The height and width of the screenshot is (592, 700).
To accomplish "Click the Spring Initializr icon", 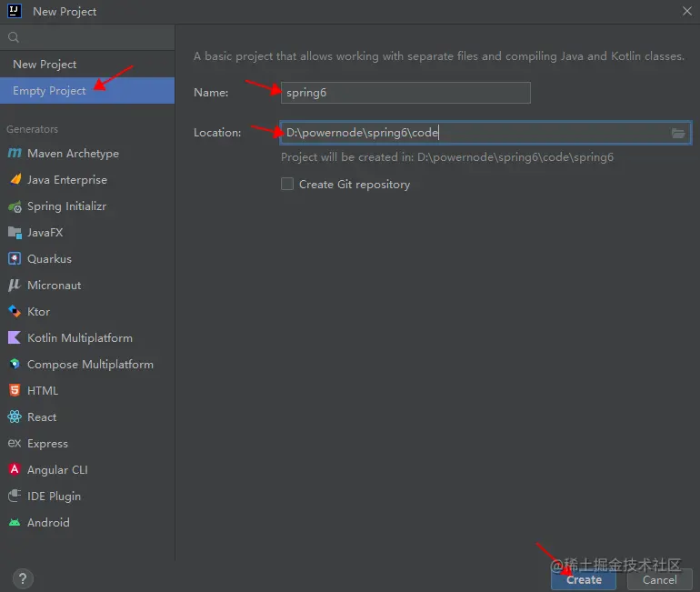I will pos(15,206).
